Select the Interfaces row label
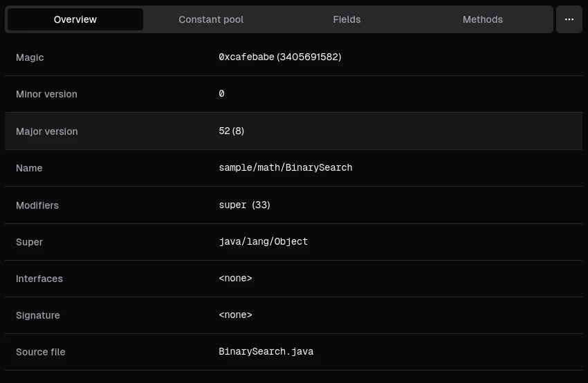588x383 pixels. [39, 279]
